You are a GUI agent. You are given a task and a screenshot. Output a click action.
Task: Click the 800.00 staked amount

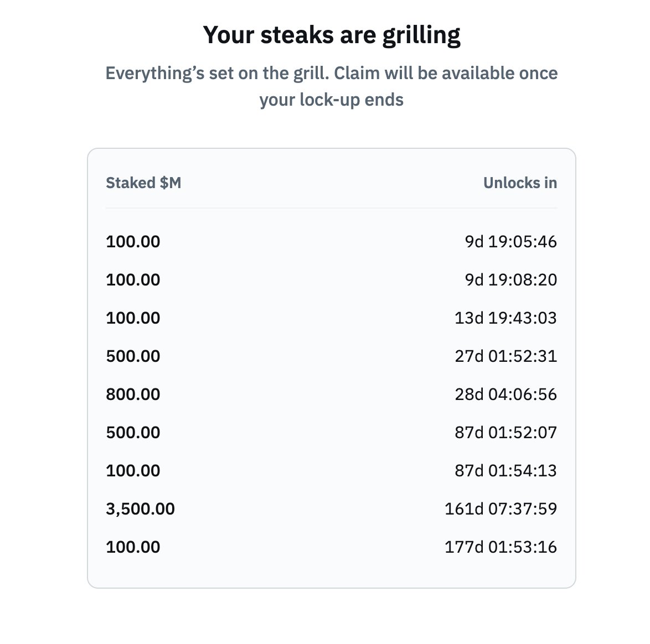click(x=133, y=394)
